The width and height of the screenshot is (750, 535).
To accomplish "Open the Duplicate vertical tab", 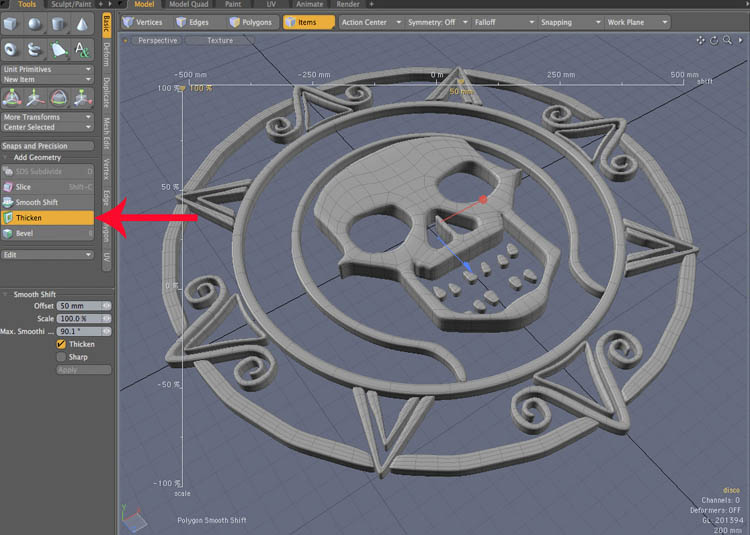I will [x=107, y=92].
